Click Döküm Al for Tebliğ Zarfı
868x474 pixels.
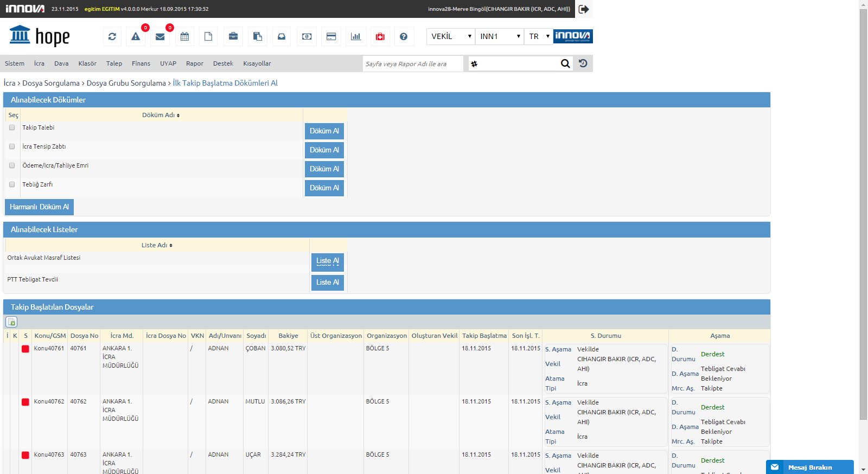click(x=324, y=188)
